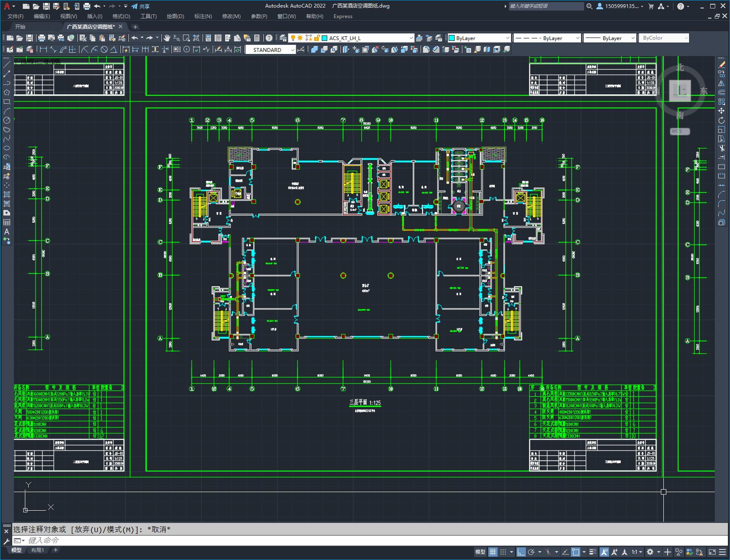The width and height of the screenshot is (730, 560).
Task: Click the Trim scissors tool
Action: (x=722, y=148)
